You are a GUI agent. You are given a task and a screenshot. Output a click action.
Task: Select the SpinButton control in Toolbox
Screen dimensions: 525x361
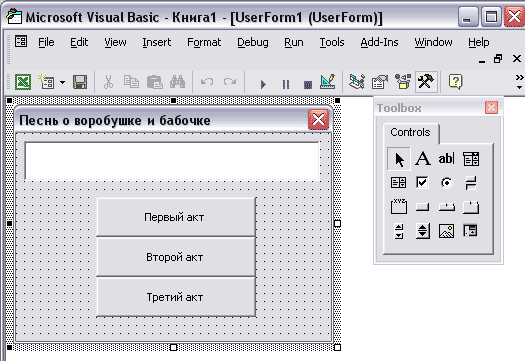point(423,231)
